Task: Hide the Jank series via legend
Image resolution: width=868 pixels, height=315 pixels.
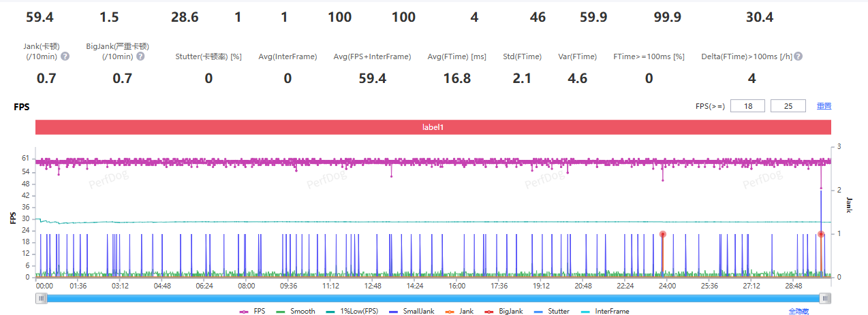Action: (460, 311)
